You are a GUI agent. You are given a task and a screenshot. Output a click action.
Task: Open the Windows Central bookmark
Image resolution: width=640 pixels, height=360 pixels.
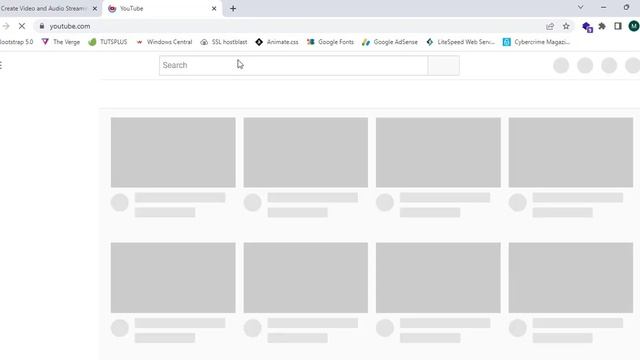click(x=164, y=42)
